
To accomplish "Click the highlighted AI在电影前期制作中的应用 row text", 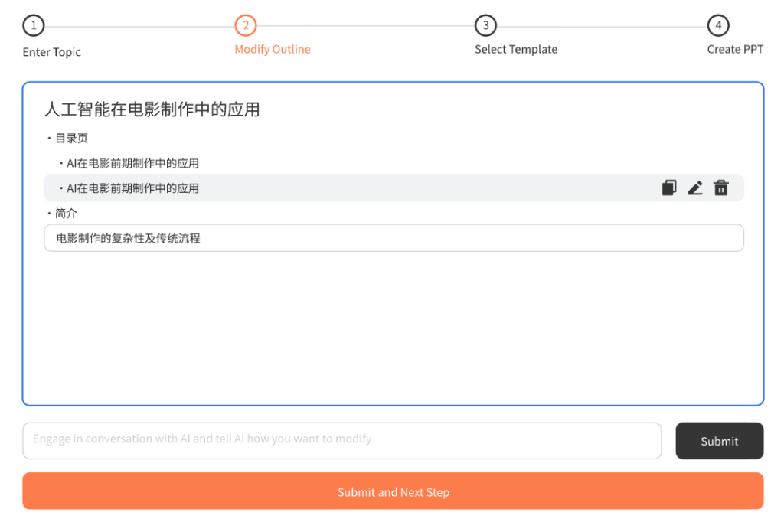I will coord(132,188).
